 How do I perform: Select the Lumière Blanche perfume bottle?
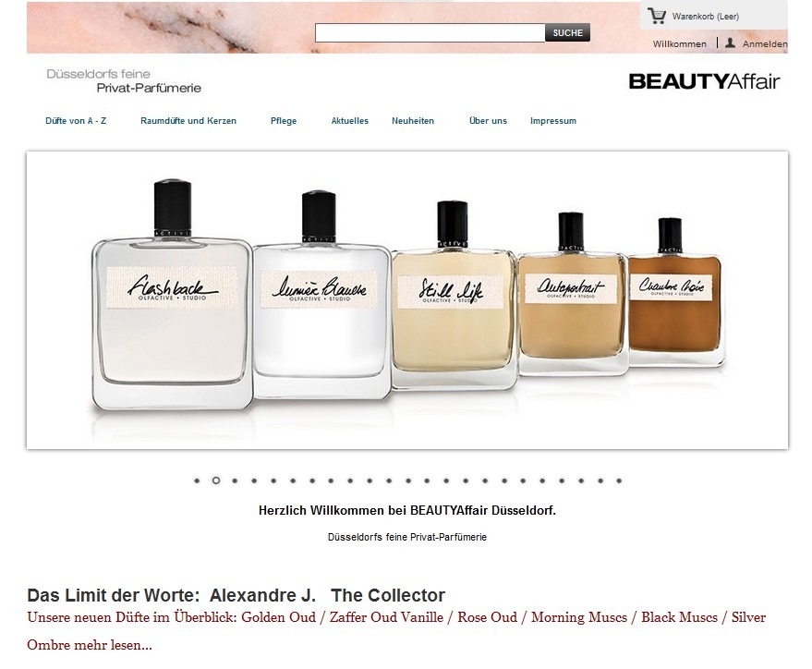coord(321,295)
